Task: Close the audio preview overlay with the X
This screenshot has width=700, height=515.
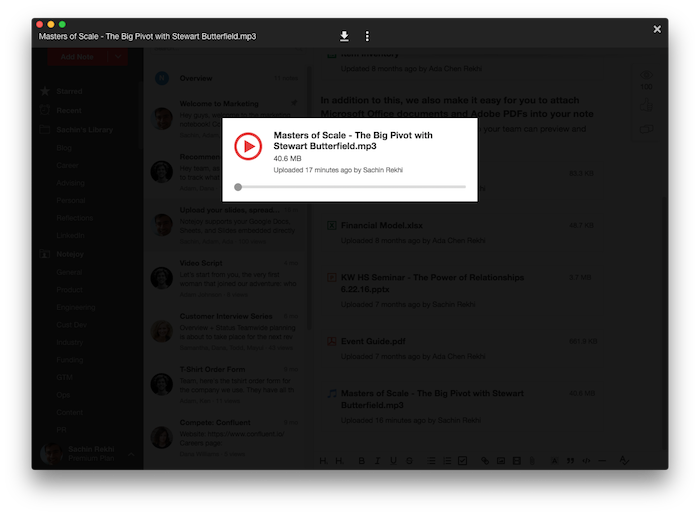Action: tap(657, 29)
